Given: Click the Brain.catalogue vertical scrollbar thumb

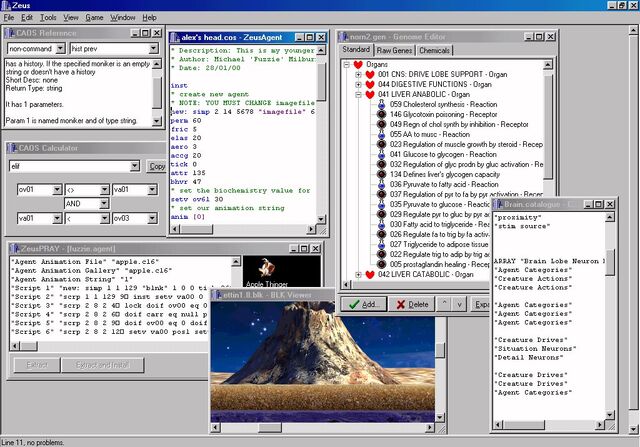Looking at the screenshot, I should coord(609,263).
